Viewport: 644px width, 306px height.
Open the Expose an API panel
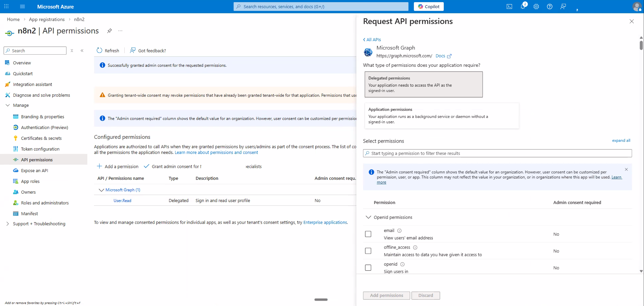click(34, 170)
